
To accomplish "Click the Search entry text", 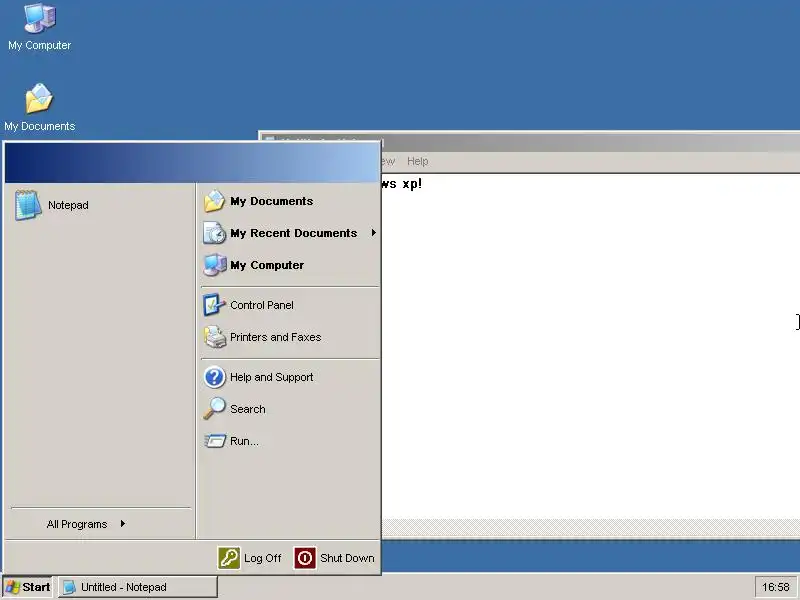I will (247, 409).
